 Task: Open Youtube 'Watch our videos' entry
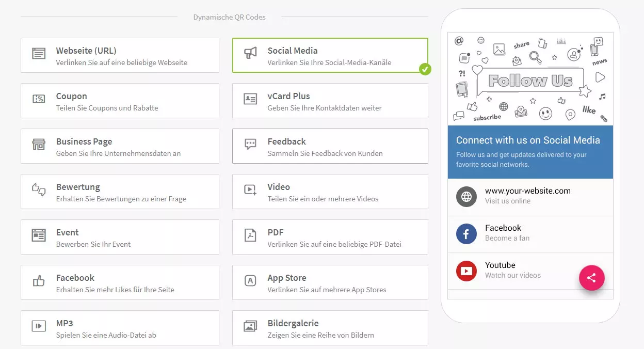[x=530, y=271]
